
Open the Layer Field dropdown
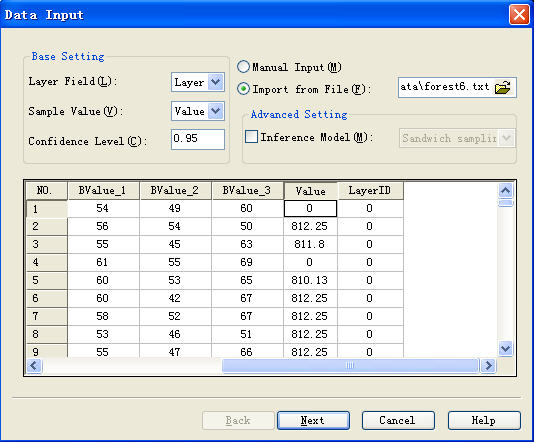[215, 82]
